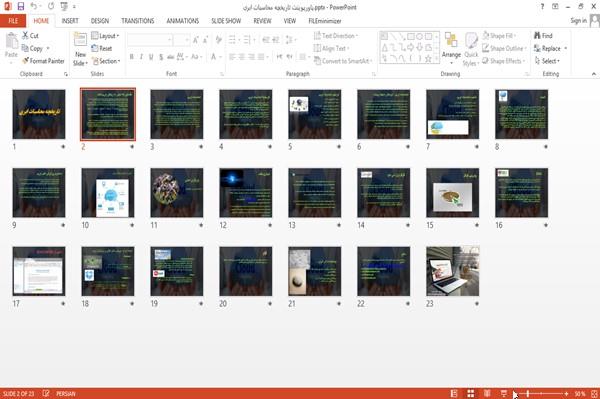
Task: Switch to the ANIMATIONS tab
Action: (183, 21)
